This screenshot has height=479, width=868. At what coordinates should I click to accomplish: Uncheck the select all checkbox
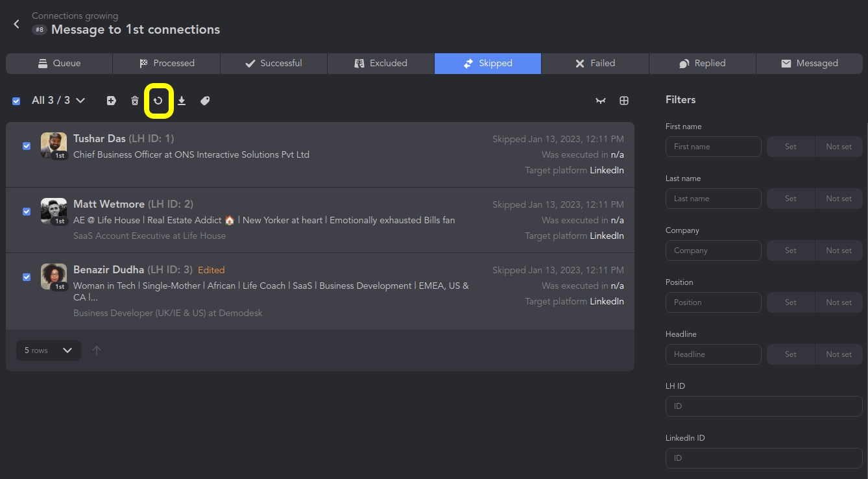[16, 101]
